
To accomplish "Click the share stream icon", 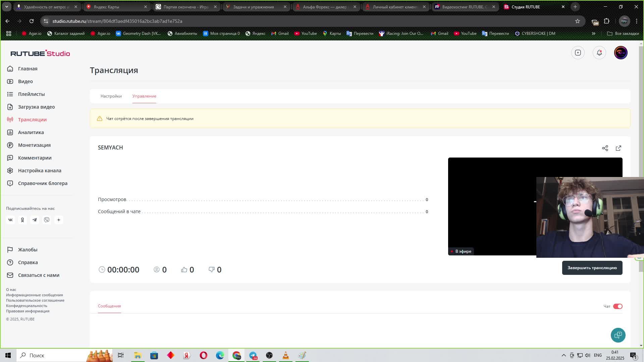I will tap(605, 148).
